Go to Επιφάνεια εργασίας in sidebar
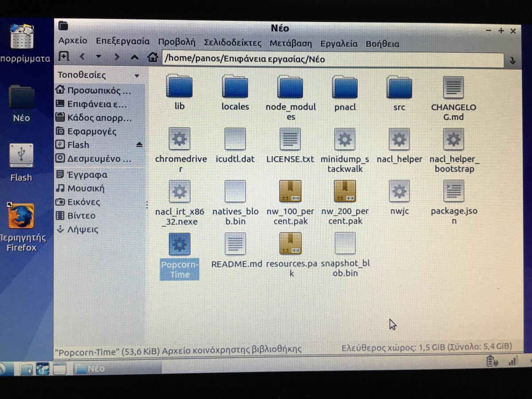The image size is (532, 399). 99,104
